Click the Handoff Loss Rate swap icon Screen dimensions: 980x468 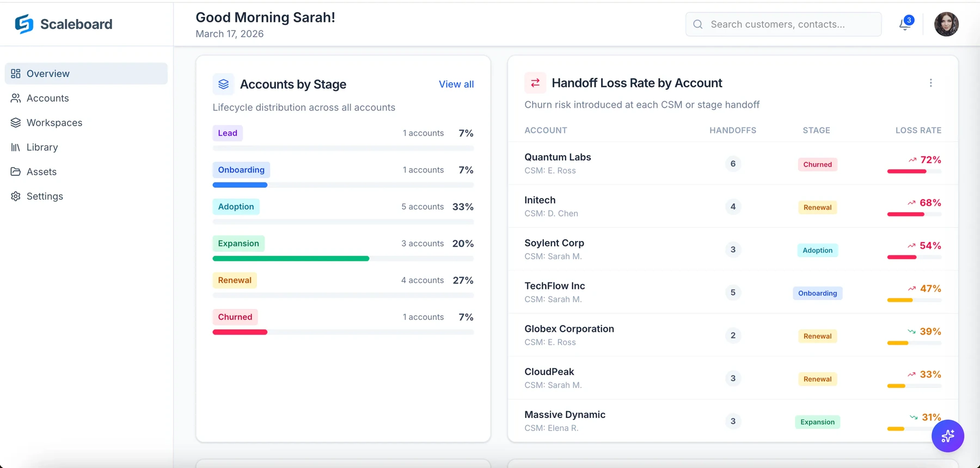pyautogui.click(x=535, y=83)
